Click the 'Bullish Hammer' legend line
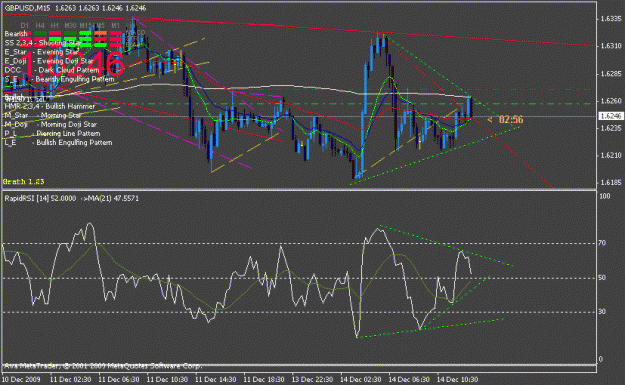 (x=50, y=106)
